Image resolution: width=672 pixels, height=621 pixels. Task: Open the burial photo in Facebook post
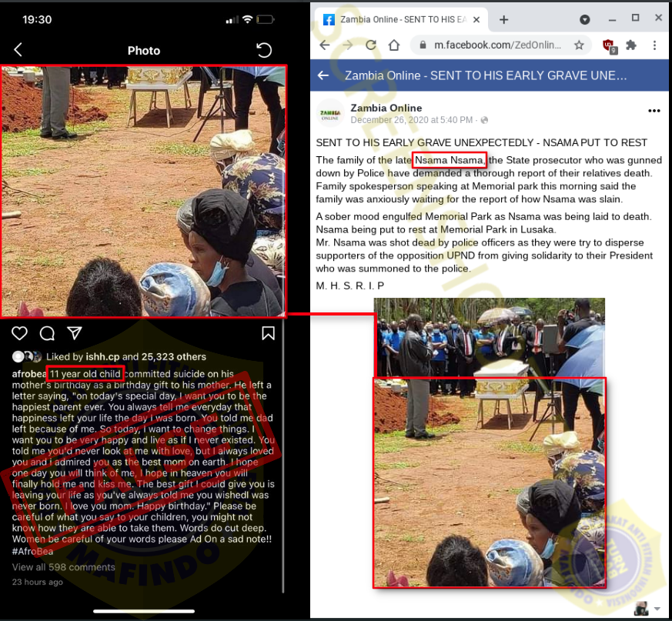(490, 442)
